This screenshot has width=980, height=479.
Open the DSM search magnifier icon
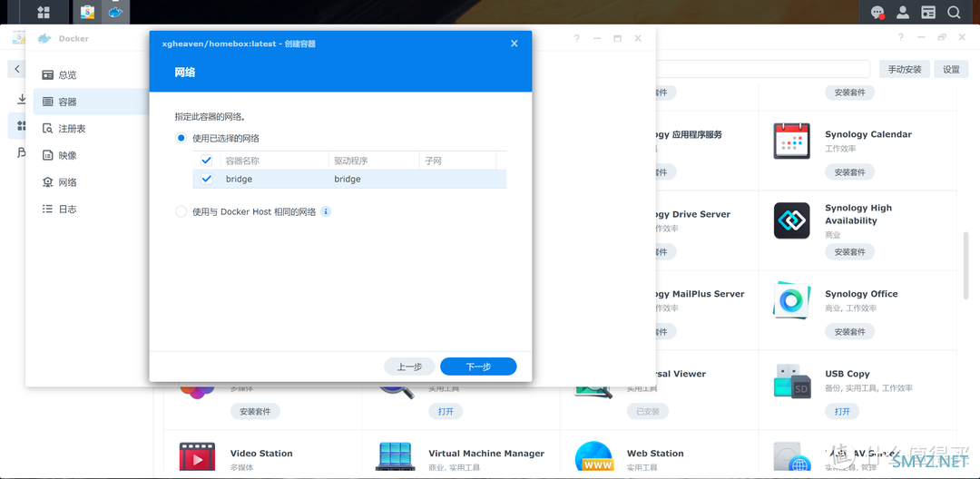(954, 12)
